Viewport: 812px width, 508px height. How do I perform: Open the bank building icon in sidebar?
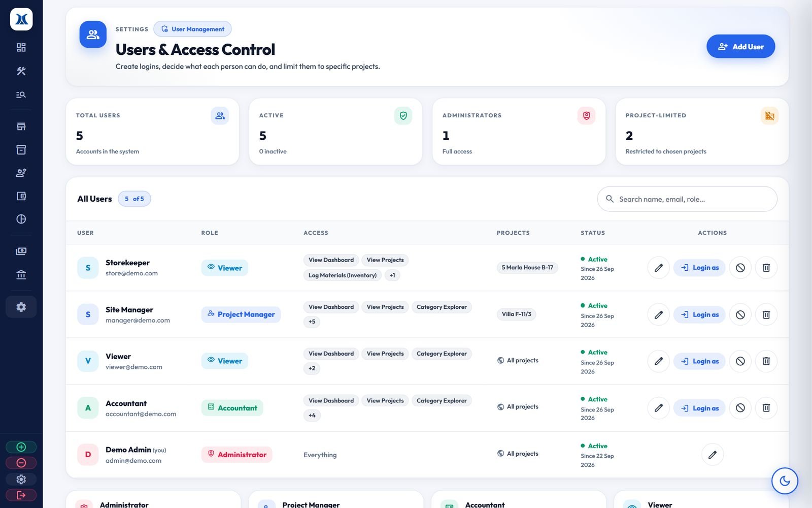coord(21,274)
